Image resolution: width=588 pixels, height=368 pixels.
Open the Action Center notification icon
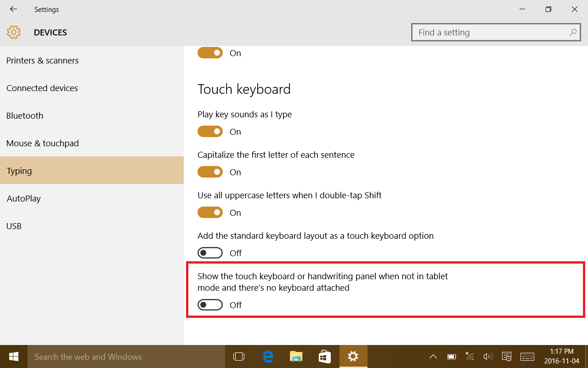coord(507,356)
